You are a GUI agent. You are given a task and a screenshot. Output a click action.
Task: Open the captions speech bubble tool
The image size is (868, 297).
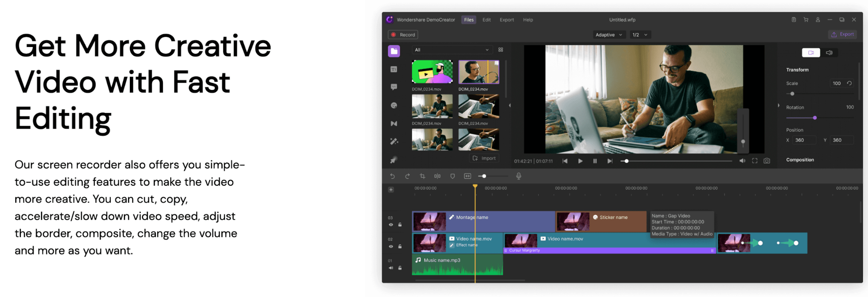coord(394,87)
